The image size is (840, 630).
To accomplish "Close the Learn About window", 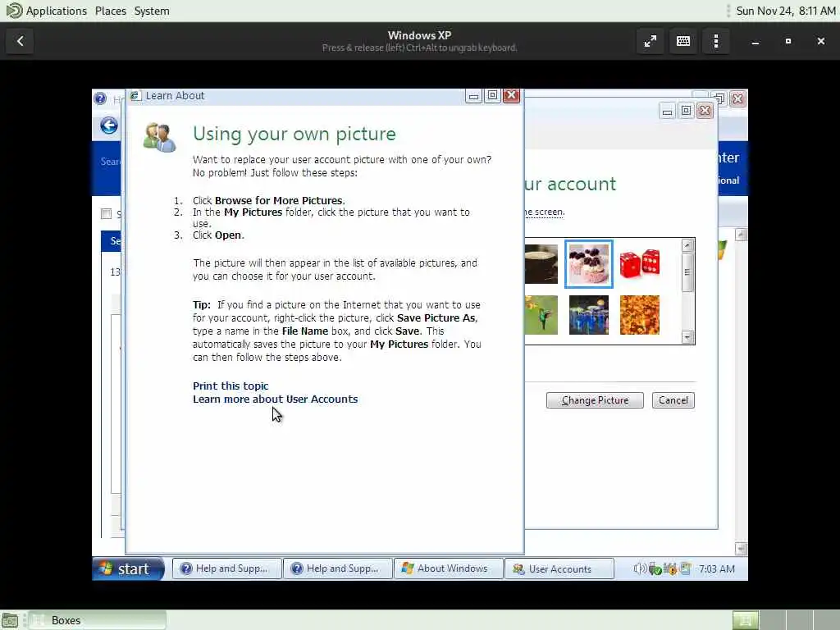I will click(512, 95).
